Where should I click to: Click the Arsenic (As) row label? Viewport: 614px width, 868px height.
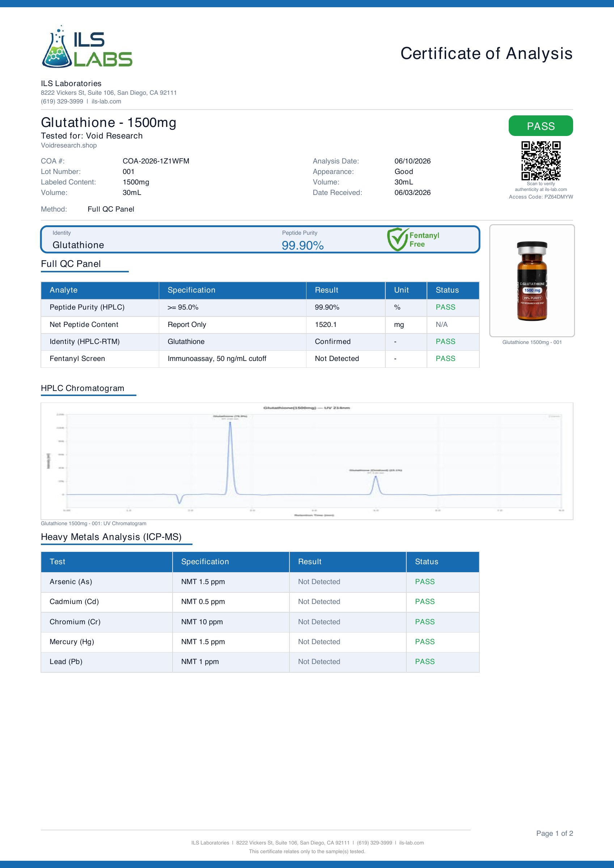[x=71, y=582]
